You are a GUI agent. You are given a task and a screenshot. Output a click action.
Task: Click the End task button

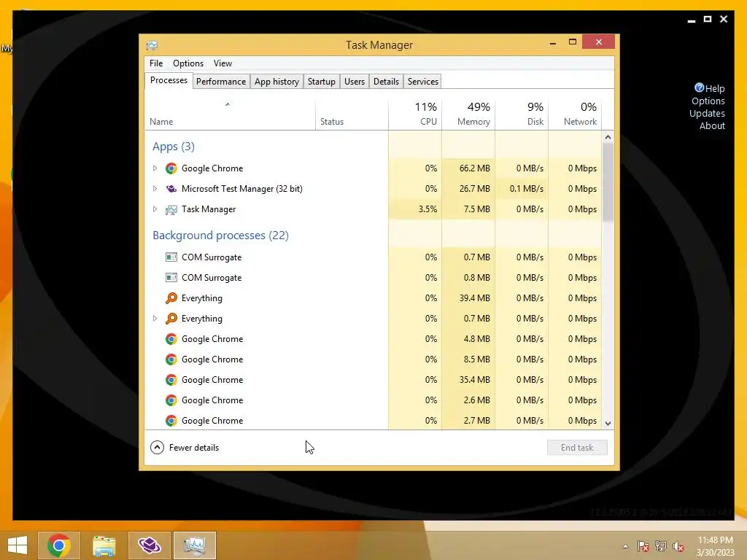[x=577, y=448]
